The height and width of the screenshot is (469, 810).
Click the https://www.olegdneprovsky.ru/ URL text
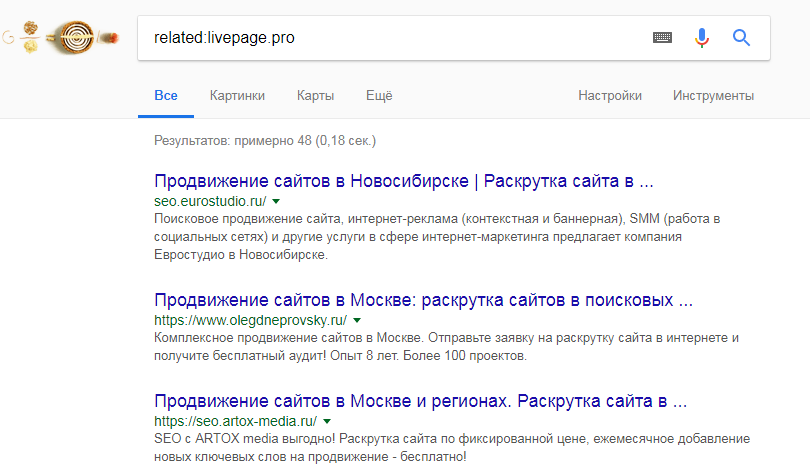click(x=251, y=320)
